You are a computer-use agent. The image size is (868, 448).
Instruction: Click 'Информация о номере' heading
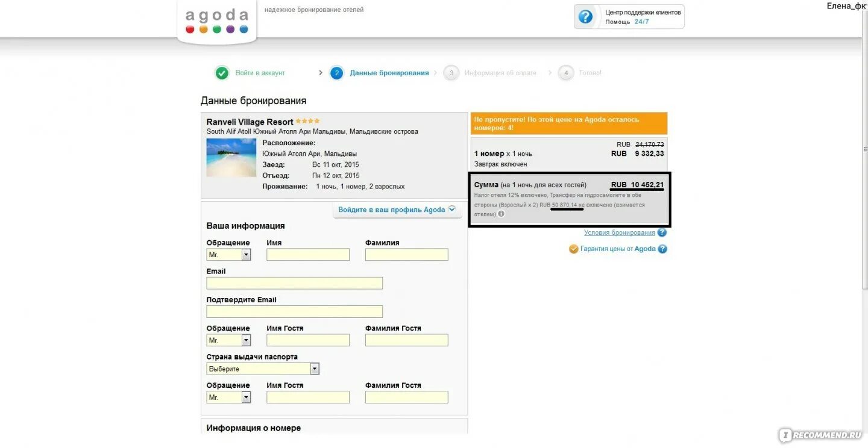click(x=253, y=428)
